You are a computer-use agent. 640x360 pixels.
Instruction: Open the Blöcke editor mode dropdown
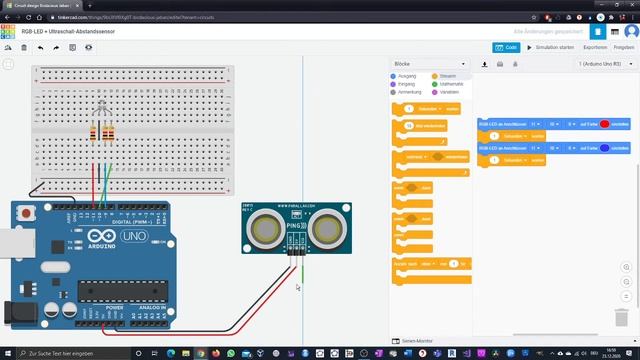tap(429, 64)
